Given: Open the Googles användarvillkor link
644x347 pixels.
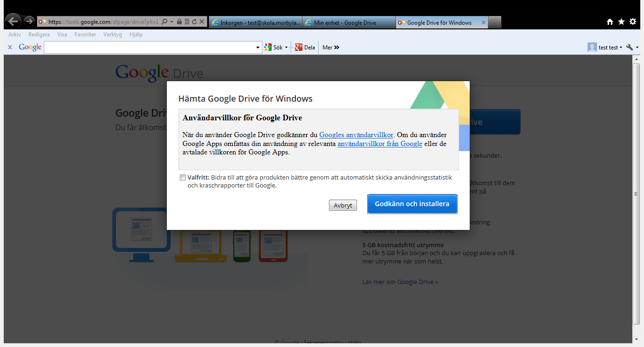Looking at the screenshot, I should click(x=356, y=135).
